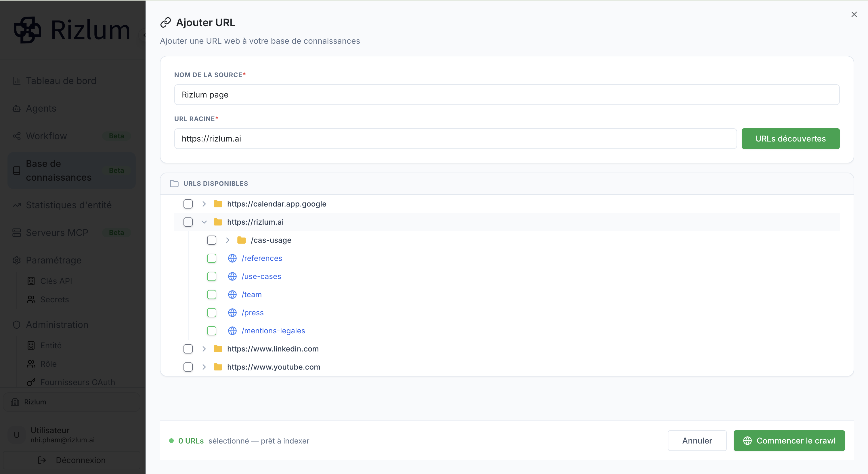Click the Administration shield icon

(x=16, y=325)
